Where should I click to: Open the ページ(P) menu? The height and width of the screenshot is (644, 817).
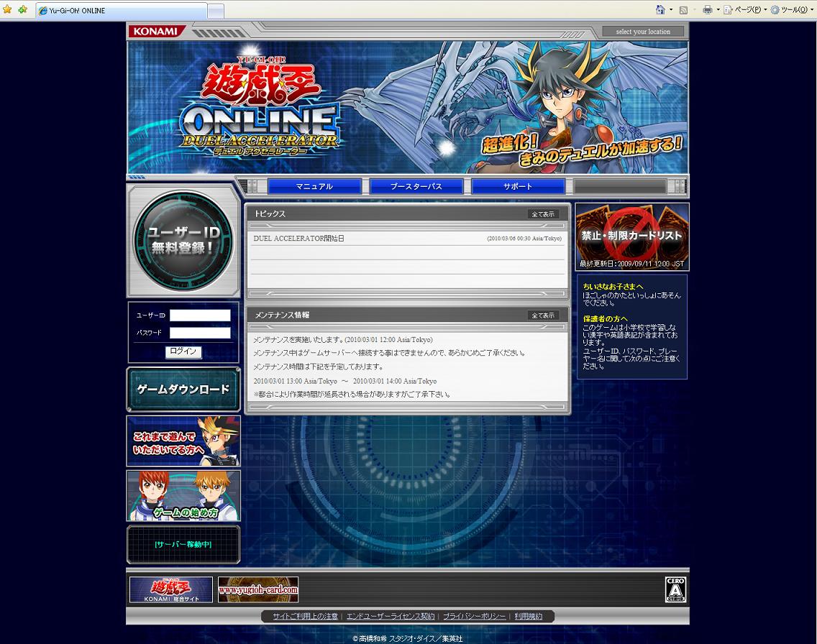[745, 9]
